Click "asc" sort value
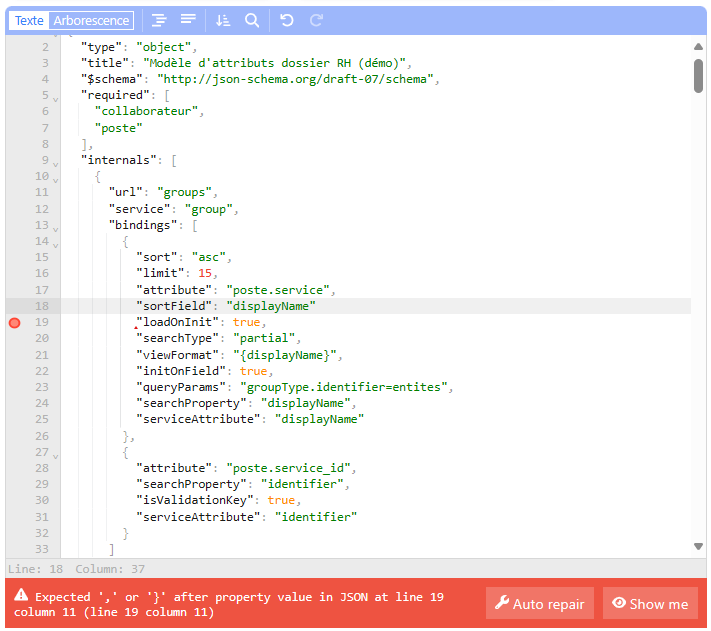The width and height of the screenshot is (711, 631). [209, 257]
